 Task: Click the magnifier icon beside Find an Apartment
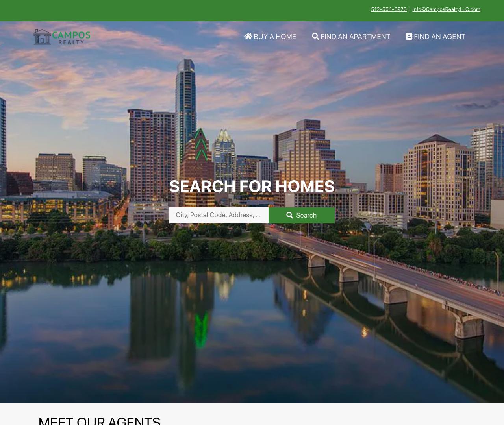(315, 37)
